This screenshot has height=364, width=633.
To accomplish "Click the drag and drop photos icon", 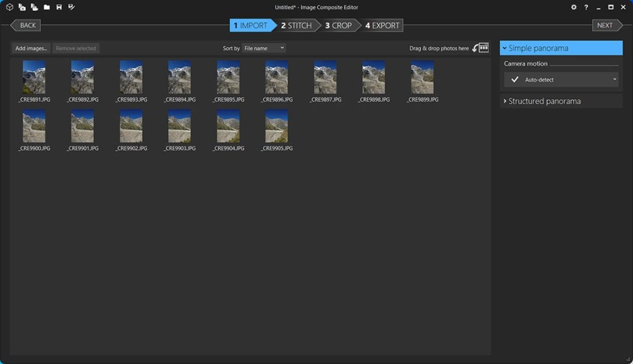I will (x=481, y=48).
